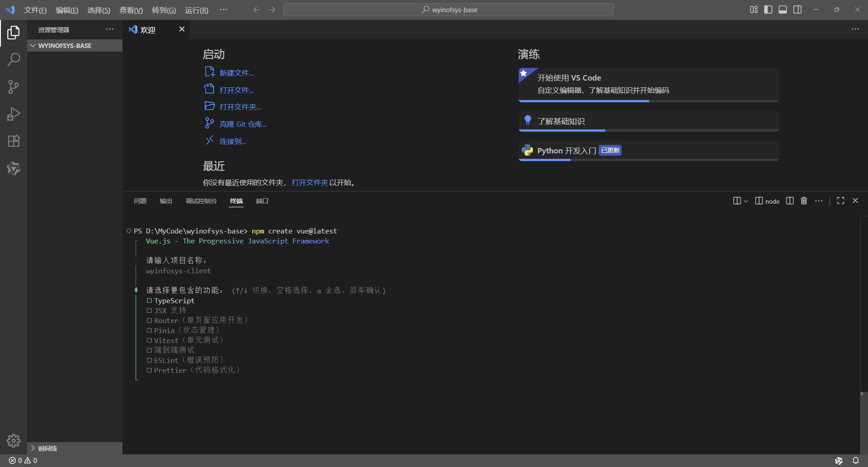Select the 终端 panel tab
This screenshot has width=868, height=467.
236,201
